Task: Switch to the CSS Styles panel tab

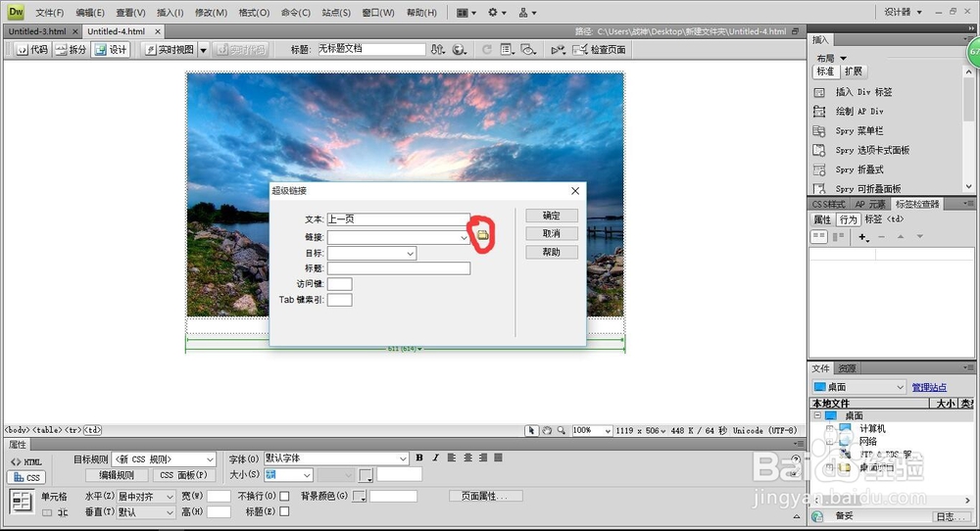Action: pos(828,205)
